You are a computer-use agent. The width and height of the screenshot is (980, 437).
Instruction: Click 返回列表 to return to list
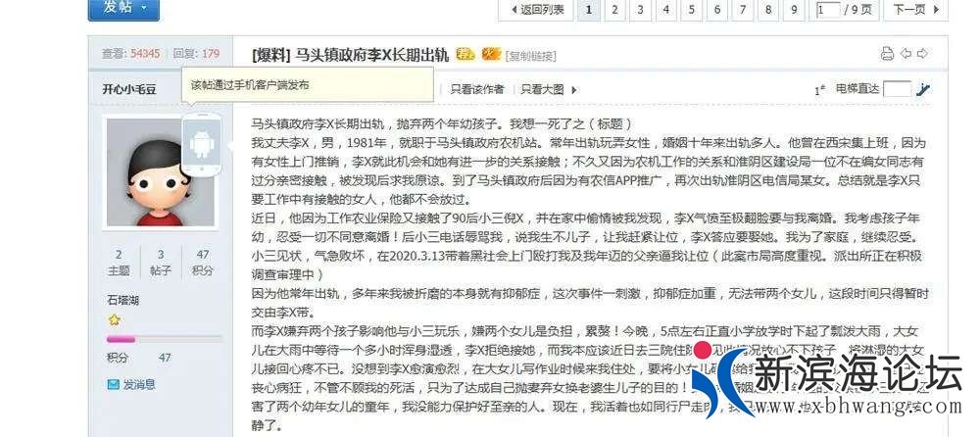point(536,10)
